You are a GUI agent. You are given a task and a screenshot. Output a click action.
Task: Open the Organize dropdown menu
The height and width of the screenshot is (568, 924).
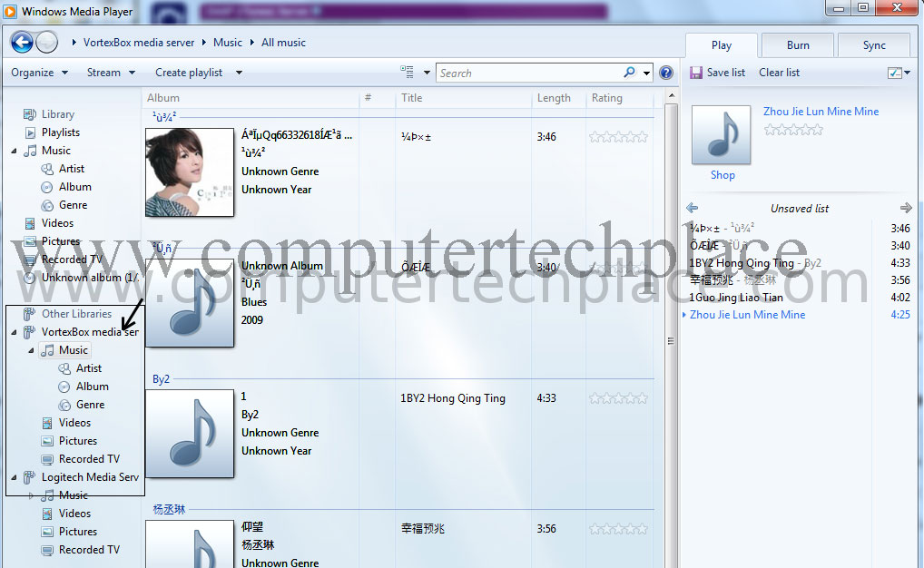[x=39, y=73]
